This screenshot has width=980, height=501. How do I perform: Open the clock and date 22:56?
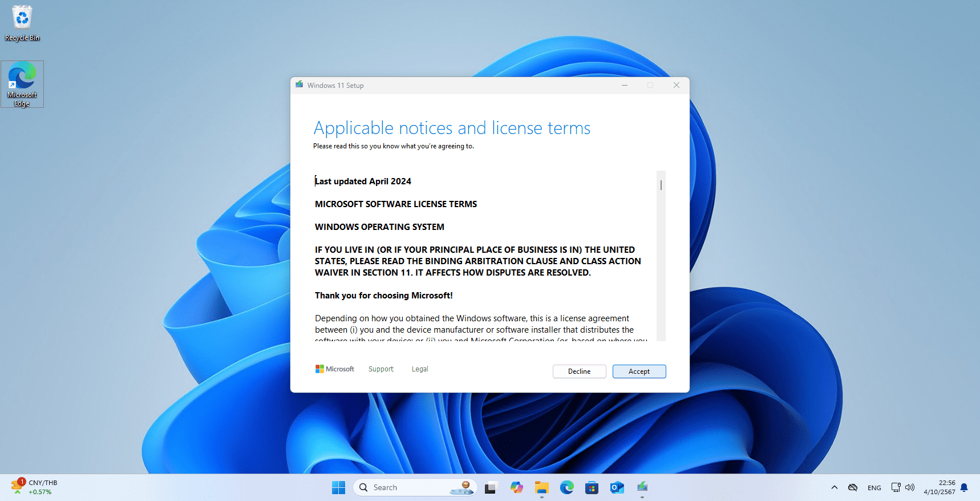939,487
